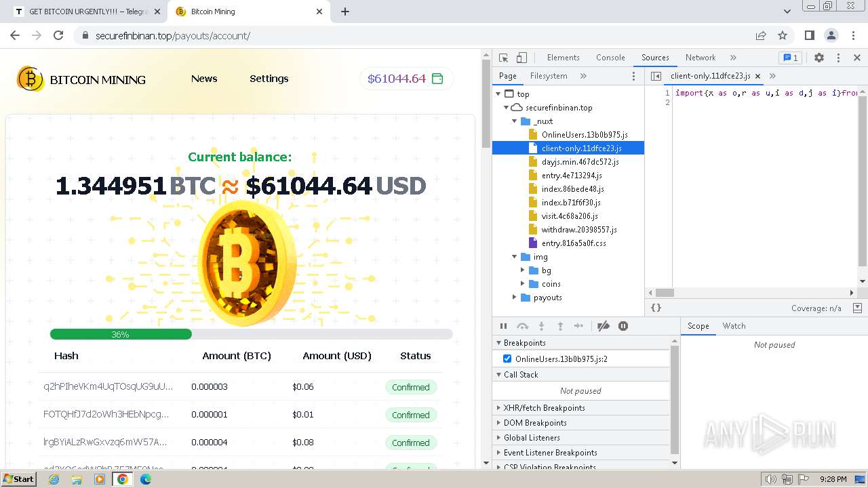The image size is (868, 488).
Task: Open withdraw.20398557.js file
Action: click(x=579, y=230)
